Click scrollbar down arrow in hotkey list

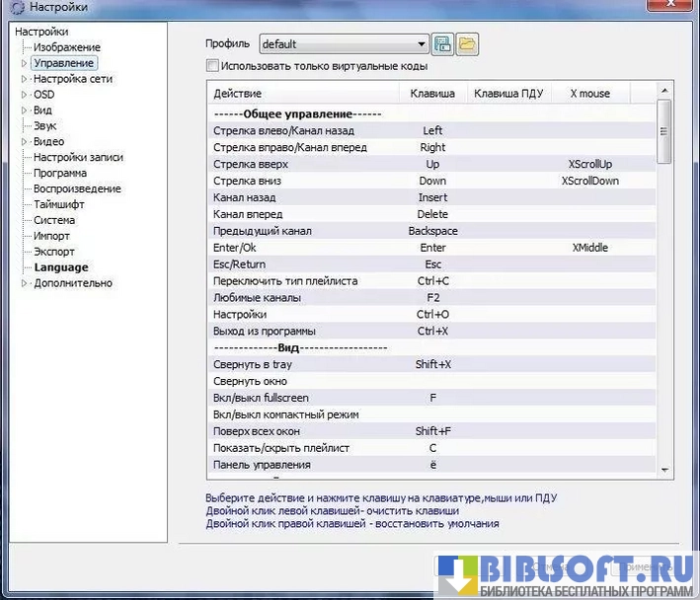664,470
